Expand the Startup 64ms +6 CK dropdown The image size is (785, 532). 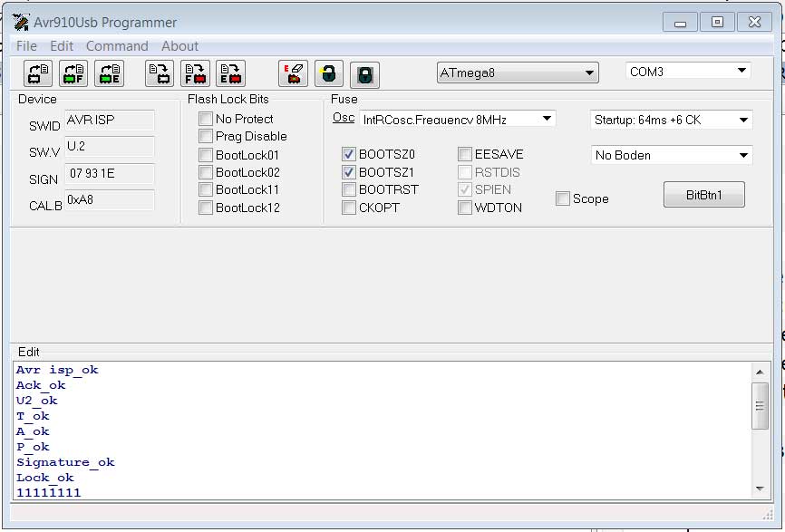click(x=672, y=121)
